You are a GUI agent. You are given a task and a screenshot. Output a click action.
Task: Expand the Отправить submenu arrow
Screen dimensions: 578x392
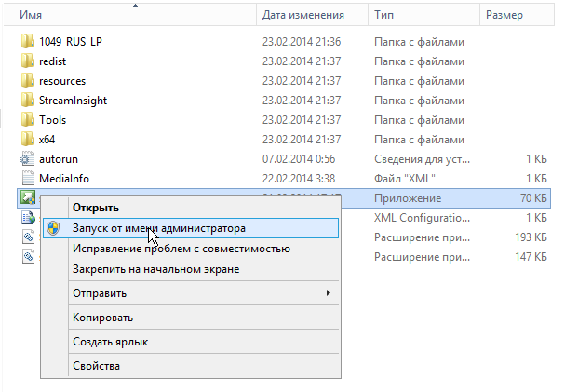tap(327, 294)
